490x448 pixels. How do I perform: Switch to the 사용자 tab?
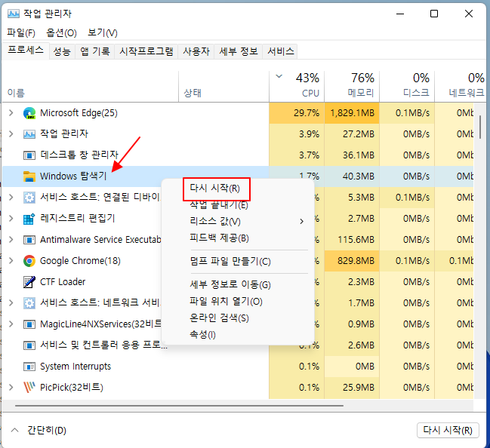point(196,51)
